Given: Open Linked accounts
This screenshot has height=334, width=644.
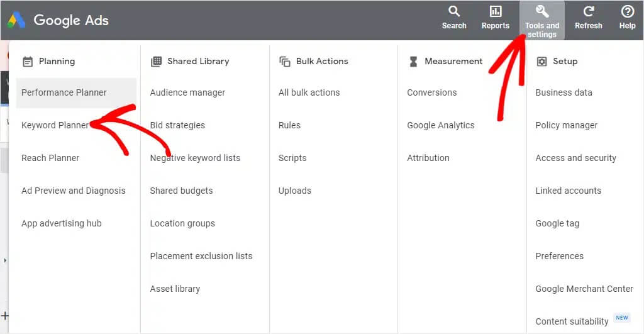Looking at the screenshot, I should [568, 191].
